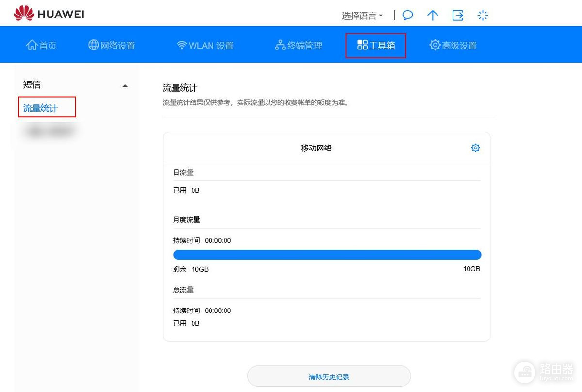Select 流量统计 in the sidebar
This screenshot has height=392, width=582.
(x=40, y=108)
